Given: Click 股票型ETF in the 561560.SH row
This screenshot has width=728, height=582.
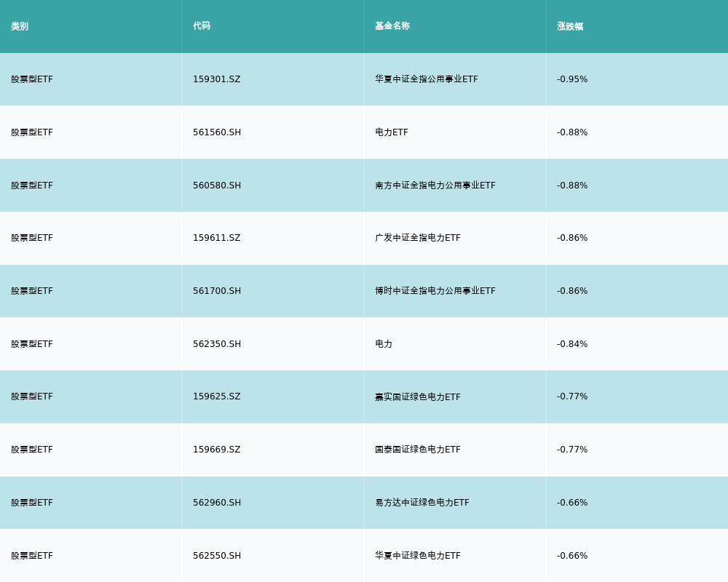Looking at the screenshot, I should tap(32, 132).
